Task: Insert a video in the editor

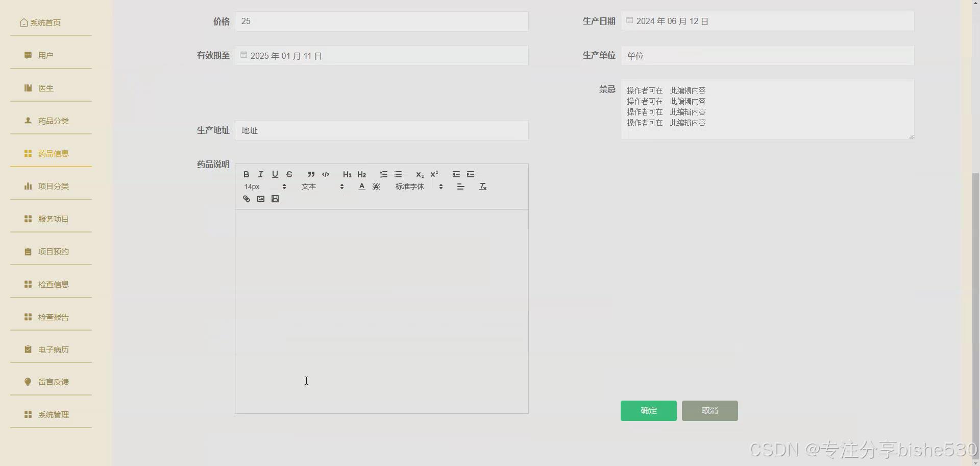Action: pos(275,199)
